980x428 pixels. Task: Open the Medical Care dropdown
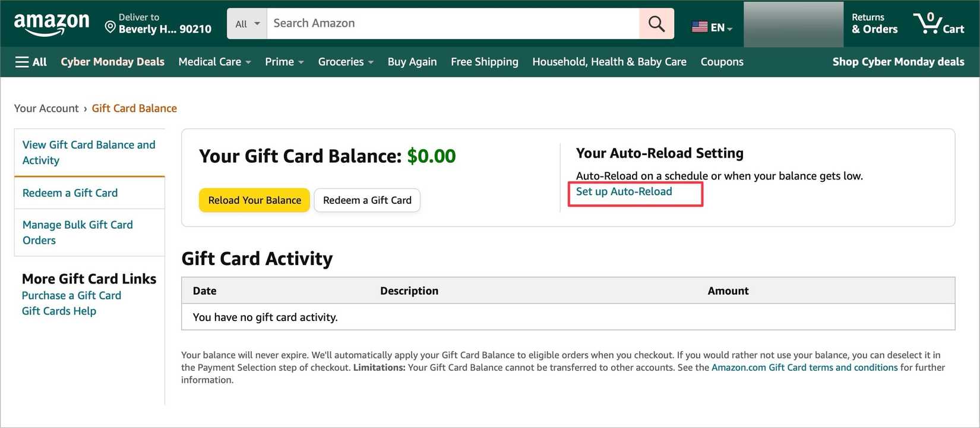point(214,61)
